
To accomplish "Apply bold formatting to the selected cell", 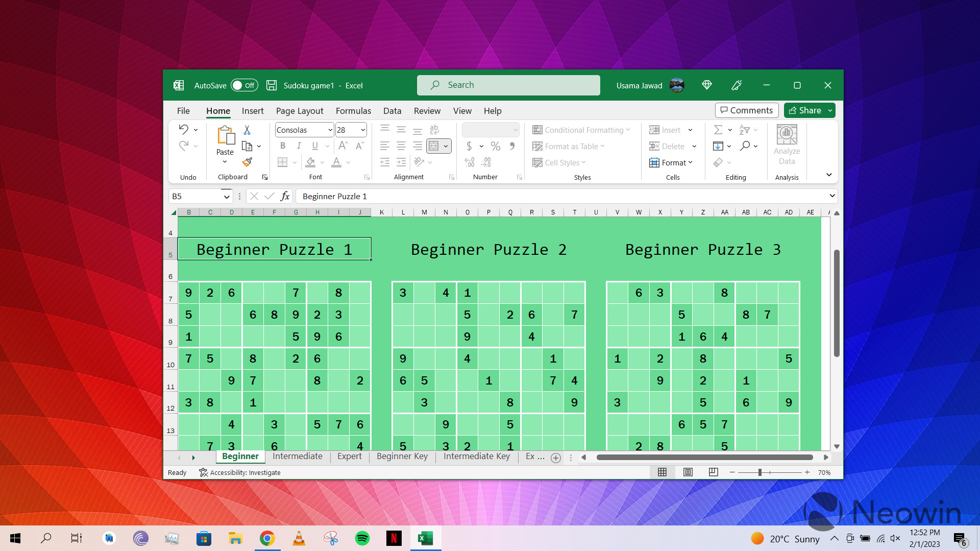I will click(283, 146).
